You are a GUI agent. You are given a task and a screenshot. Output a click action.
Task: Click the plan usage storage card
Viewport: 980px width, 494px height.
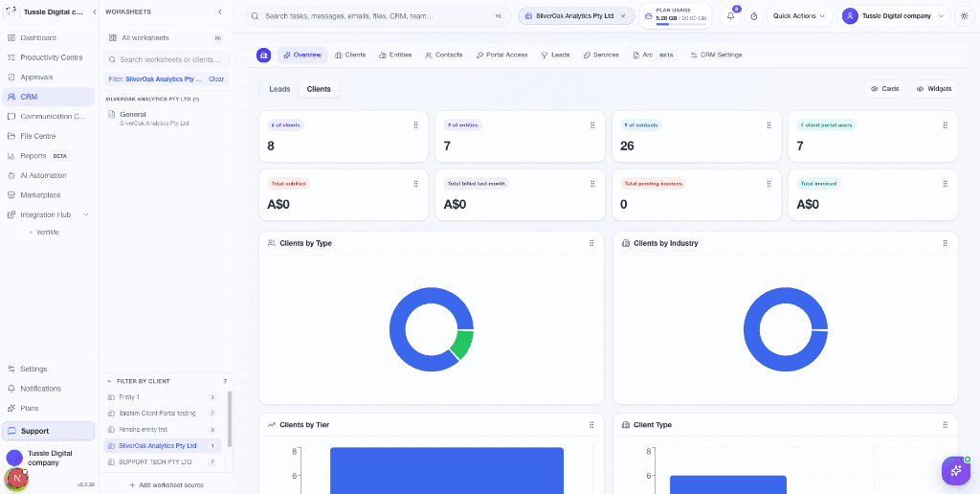click(x=675, y=15)
